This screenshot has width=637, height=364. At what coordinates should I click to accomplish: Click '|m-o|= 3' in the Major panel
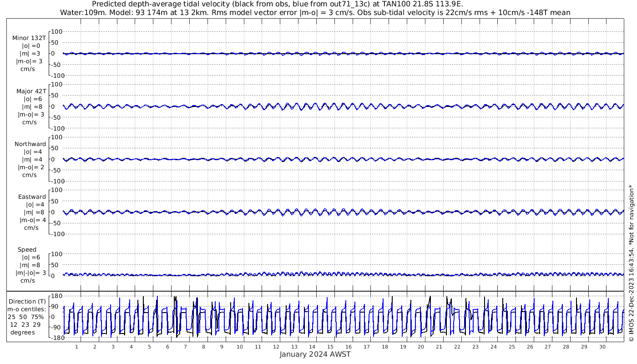[x=30, y=114]
